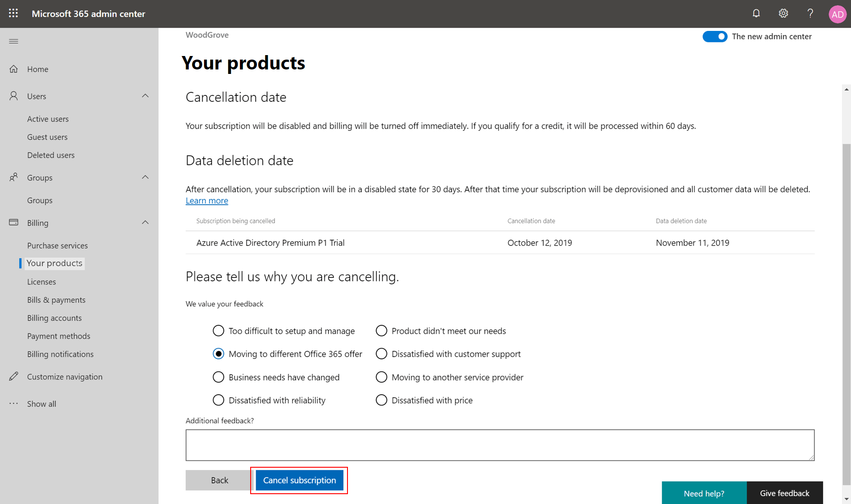Open the AD account avatar menu

tap(838, 13)
